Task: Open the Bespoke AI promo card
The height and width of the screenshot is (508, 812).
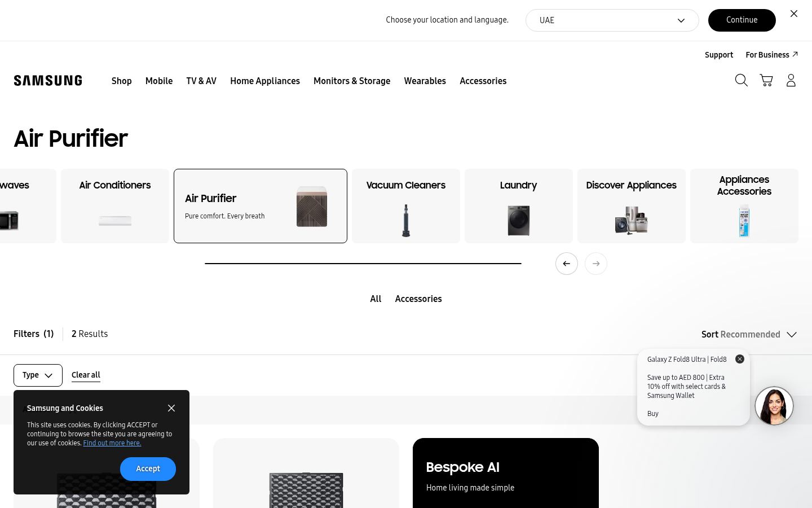Action: tap(506, 473)
